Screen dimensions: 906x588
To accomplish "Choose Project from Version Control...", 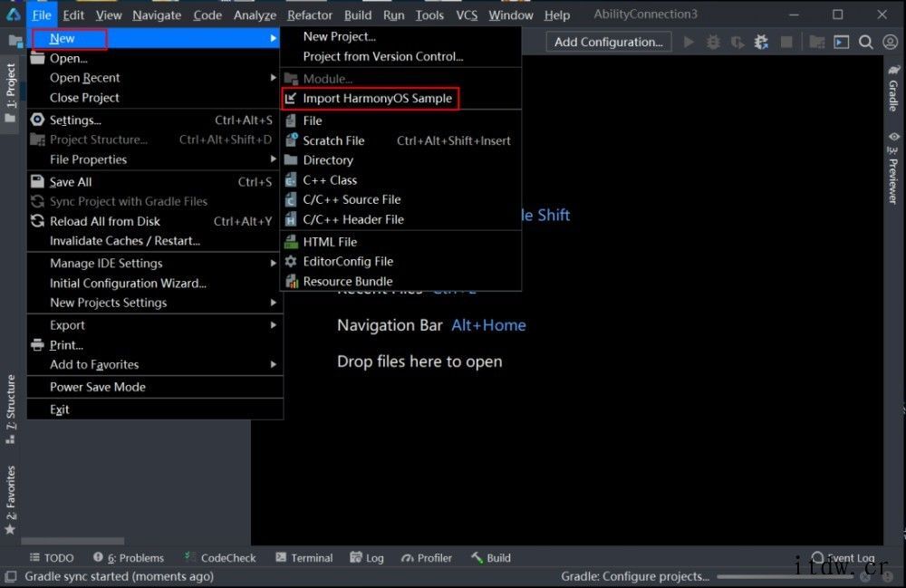I will [401, 56].
